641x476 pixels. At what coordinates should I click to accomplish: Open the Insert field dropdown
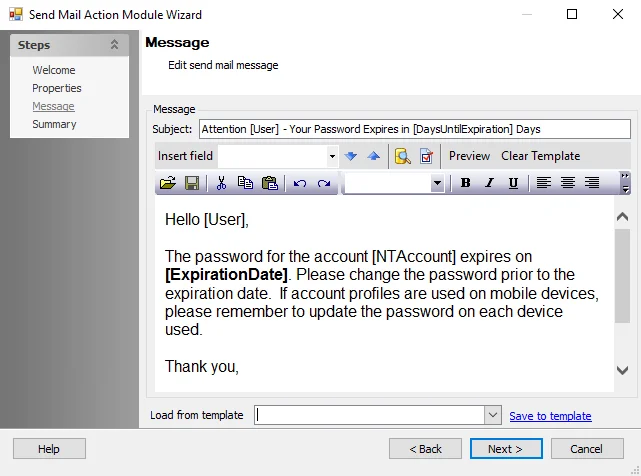tap(332, 156)
